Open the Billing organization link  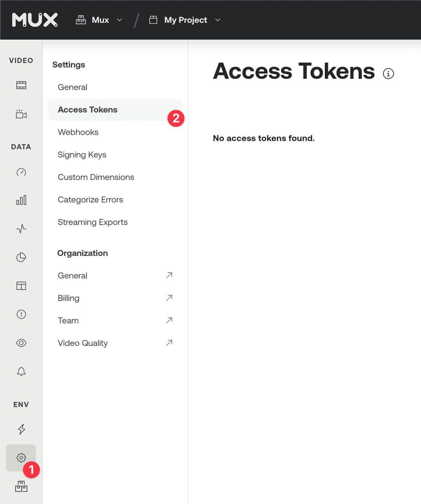coord(69,298)
